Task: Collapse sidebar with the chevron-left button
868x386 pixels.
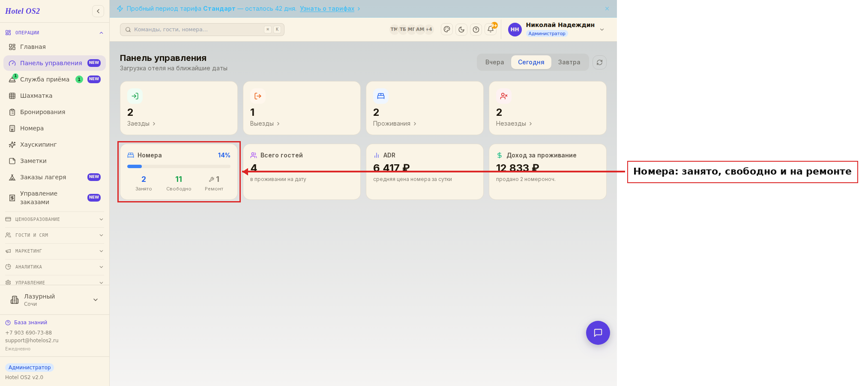Action: tap(98, 11)
